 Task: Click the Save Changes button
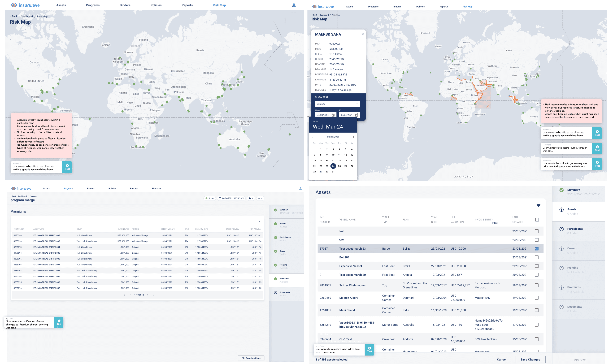[530, 359]
